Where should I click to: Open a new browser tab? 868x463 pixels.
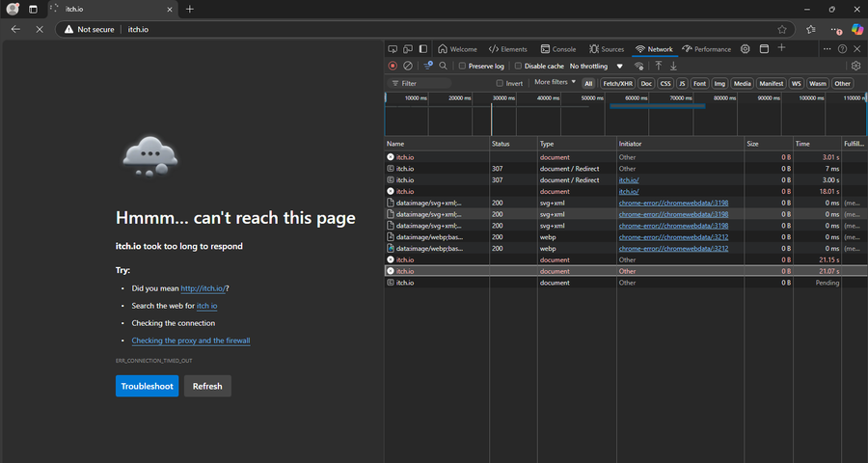[190, 9]
